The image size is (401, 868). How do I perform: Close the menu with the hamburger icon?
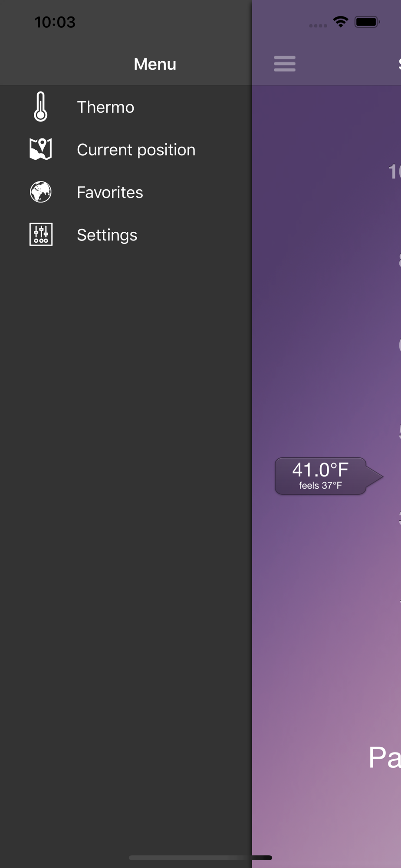tap(285, 64)
